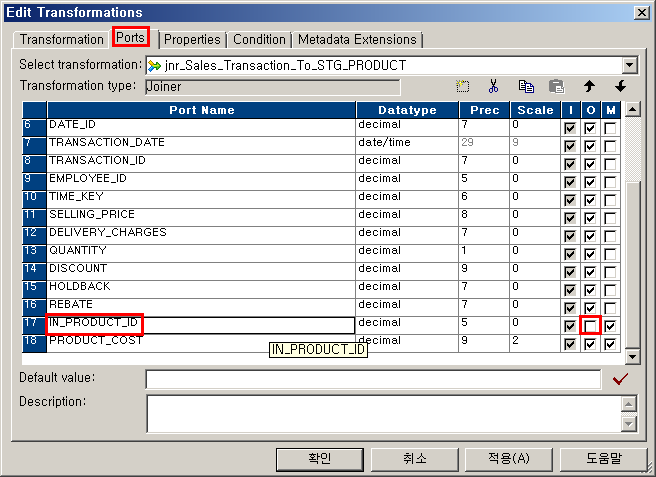Select the HOLDBACK port name

[79, 287]
